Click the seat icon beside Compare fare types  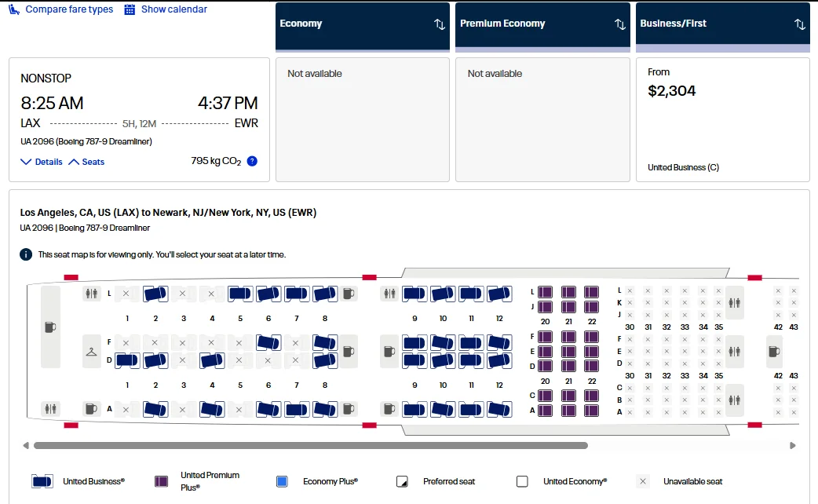click(14, 9)
